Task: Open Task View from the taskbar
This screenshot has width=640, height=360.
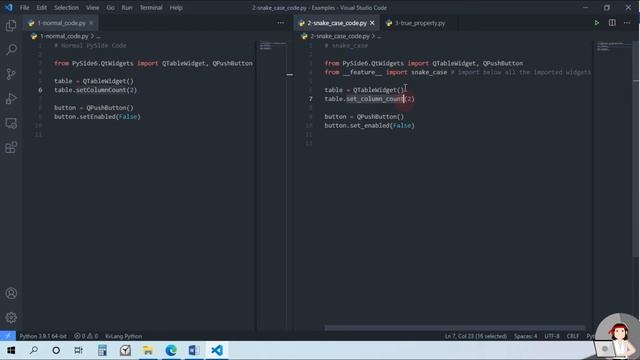Action: (x=78, y=350)
